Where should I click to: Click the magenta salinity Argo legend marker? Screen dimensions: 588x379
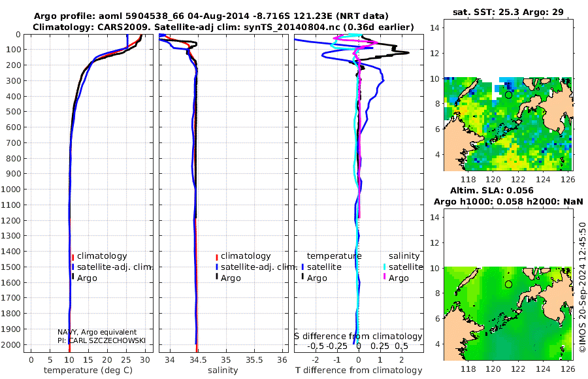384,277
